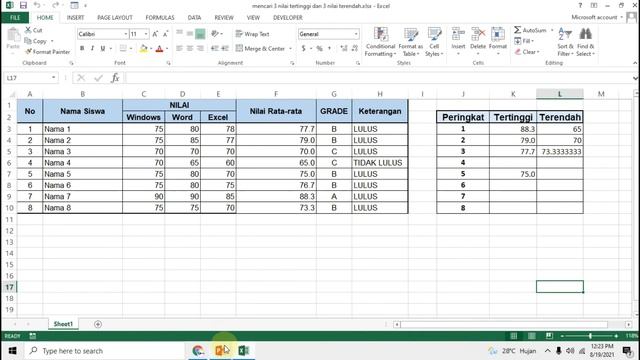Open the Calibri font name dropdown

click(x=126, y=34)
